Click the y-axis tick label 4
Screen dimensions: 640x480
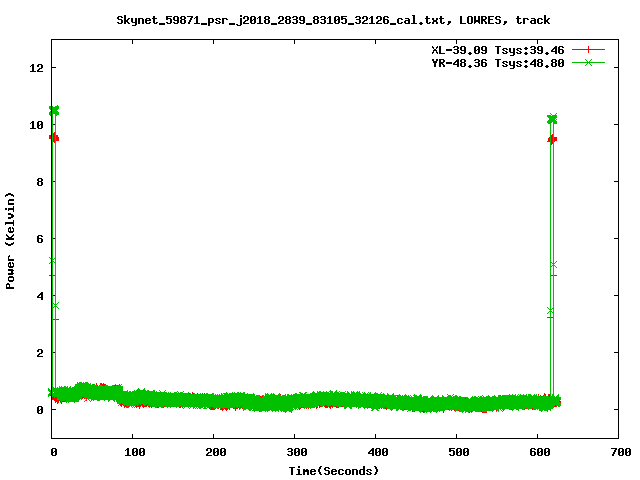(40, 296)
